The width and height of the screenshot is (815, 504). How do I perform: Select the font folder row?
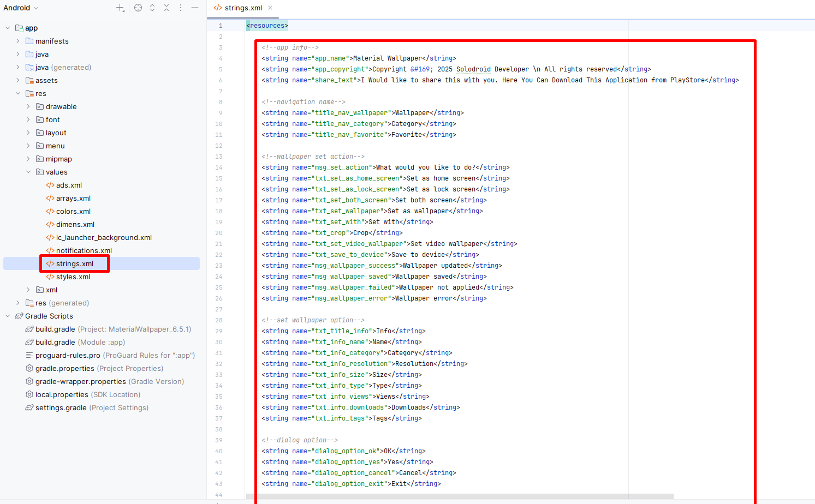(x=102, y=119)
